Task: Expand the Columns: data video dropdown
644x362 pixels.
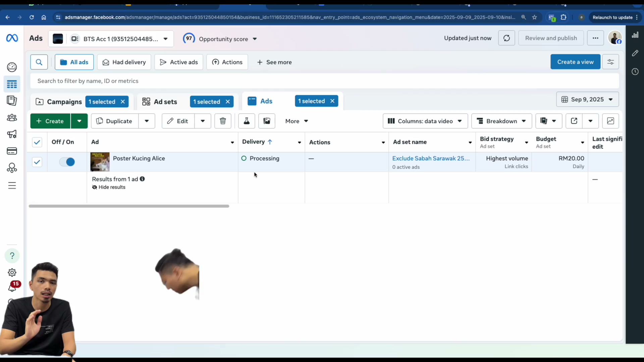Action: pyautogui.click(x=425, y=121)
